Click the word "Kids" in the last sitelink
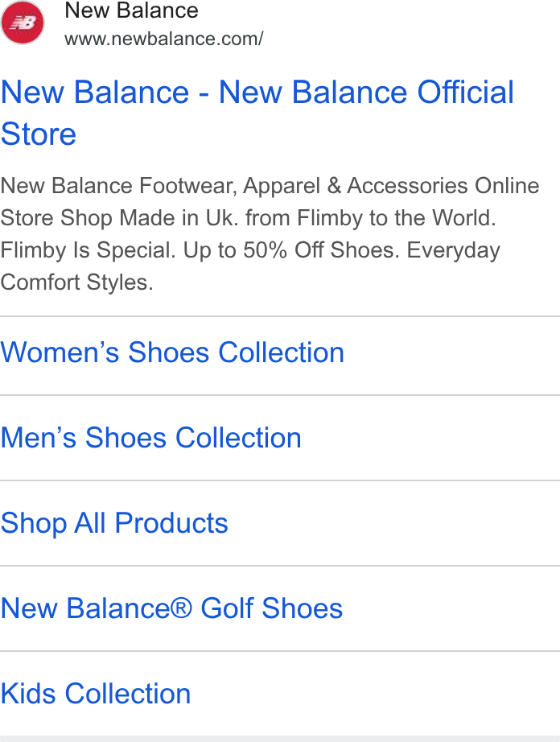 tap(28, 694)
